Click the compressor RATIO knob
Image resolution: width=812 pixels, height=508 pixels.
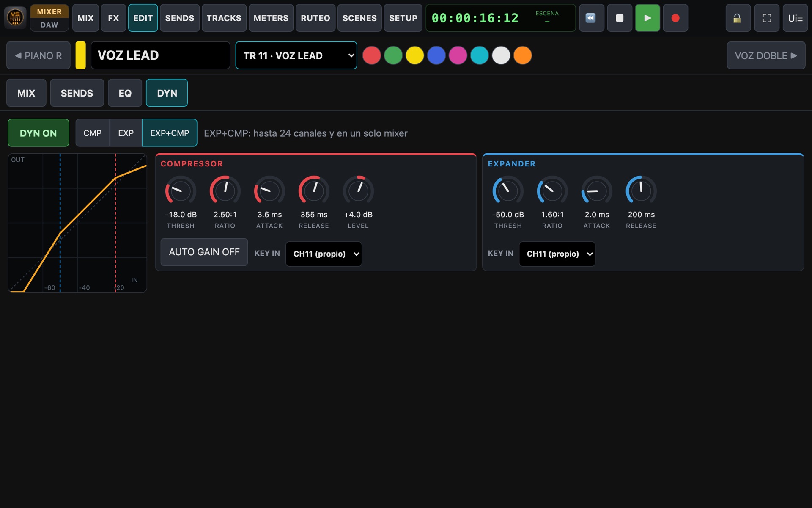pyautogui.click(x=225, y=191)
